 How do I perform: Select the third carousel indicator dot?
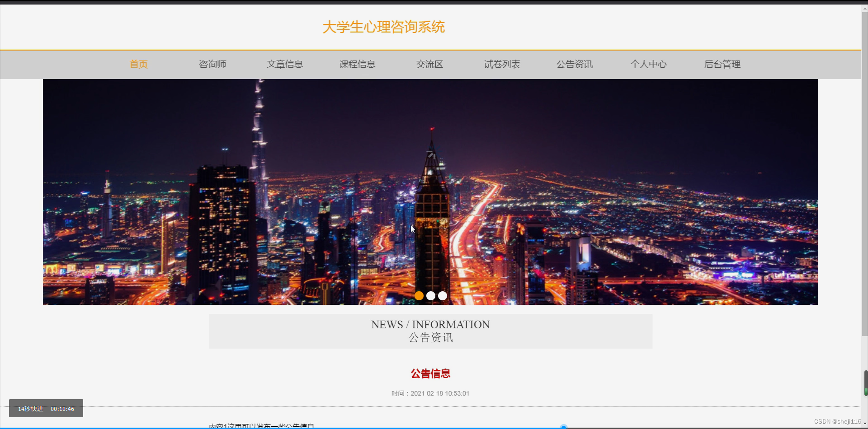pyautogui.click(x=443, y=296)
